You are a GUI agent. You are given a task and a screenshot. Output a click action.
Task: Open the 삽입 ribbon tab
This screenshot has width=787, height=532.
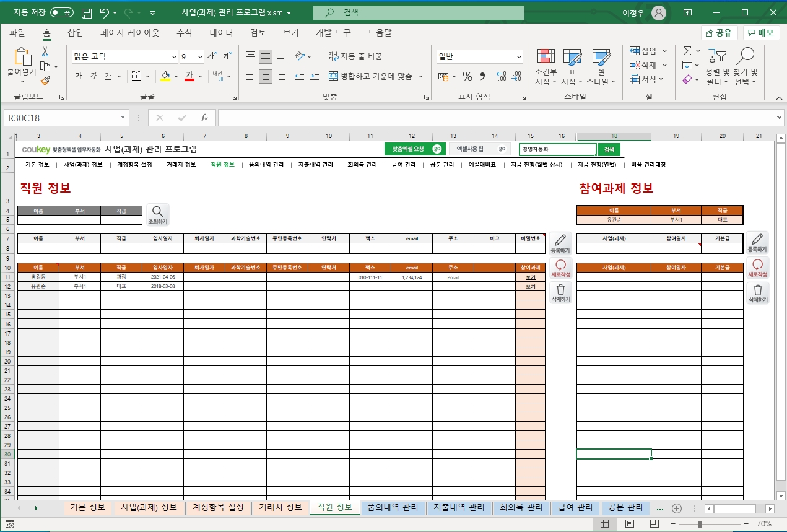[76, 33]
